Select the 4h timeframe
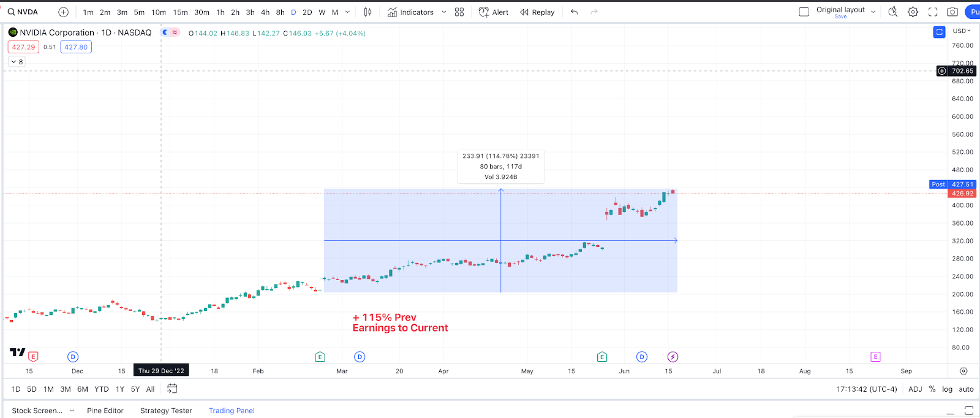The image size is (980, 418). click(x=265, y=12)
